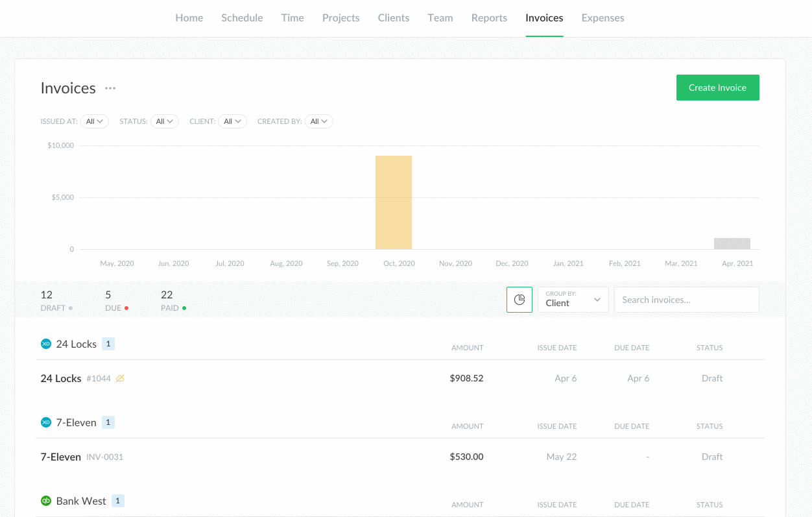Change the GROUP BY Client dropdown
The width and height of the screenshot is (812, 517).
573,299
